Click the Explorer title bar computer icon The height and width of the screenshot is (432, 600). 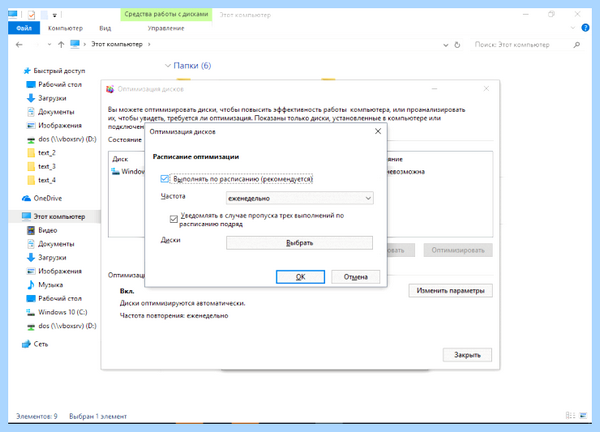[13, 15]
